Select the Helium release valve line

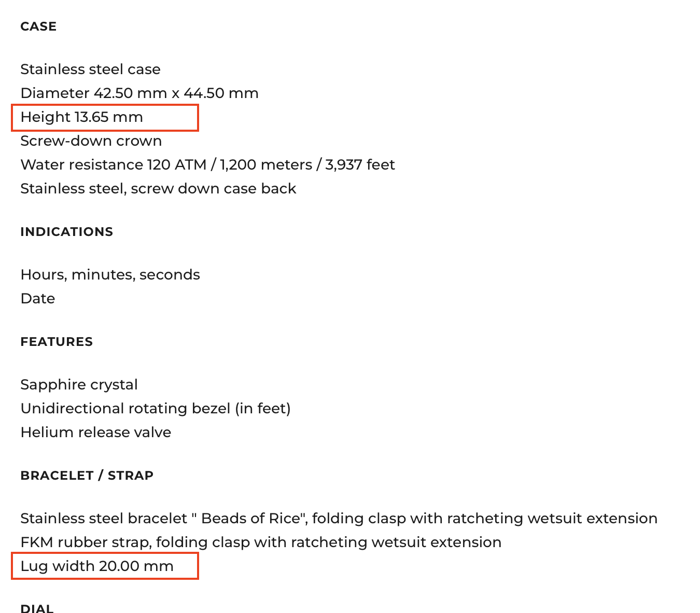pos(96,432)
